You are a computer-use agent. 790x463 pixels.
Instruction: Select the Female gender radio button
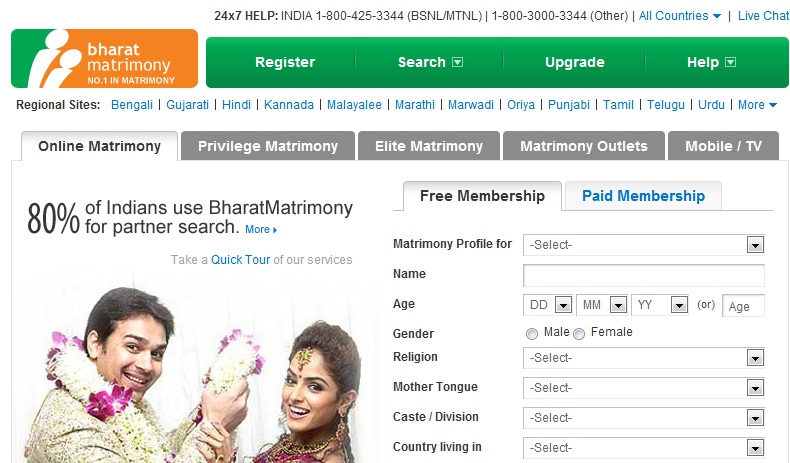pyautogui.click(x=579, y=334)
